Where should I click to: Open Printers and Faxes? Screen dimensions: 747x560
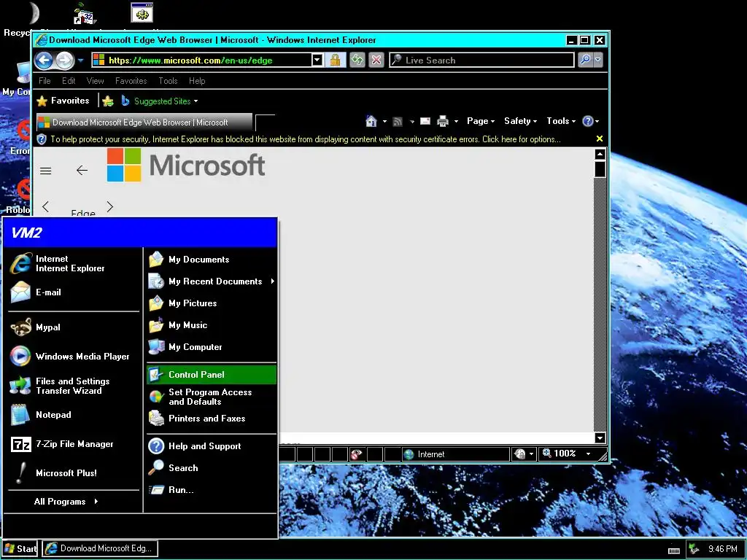[212, 419]
